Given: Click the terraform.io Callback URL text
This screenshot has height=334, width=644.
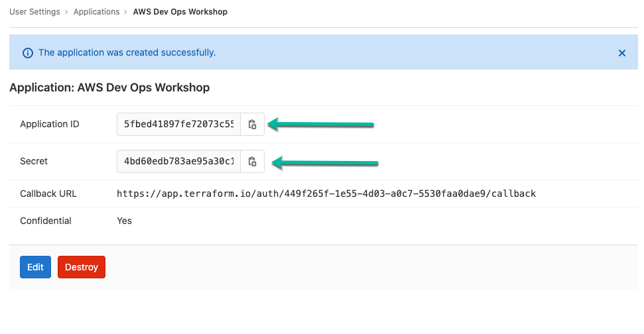Looking at the screenshot, I should coord(326,194).
